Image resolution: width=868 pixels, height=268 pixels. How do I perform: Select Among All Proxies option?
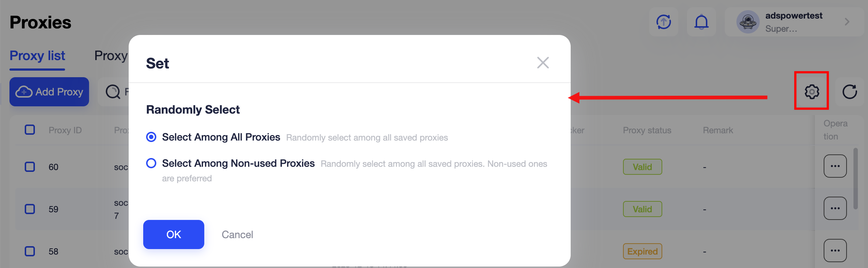pos(151,137)
